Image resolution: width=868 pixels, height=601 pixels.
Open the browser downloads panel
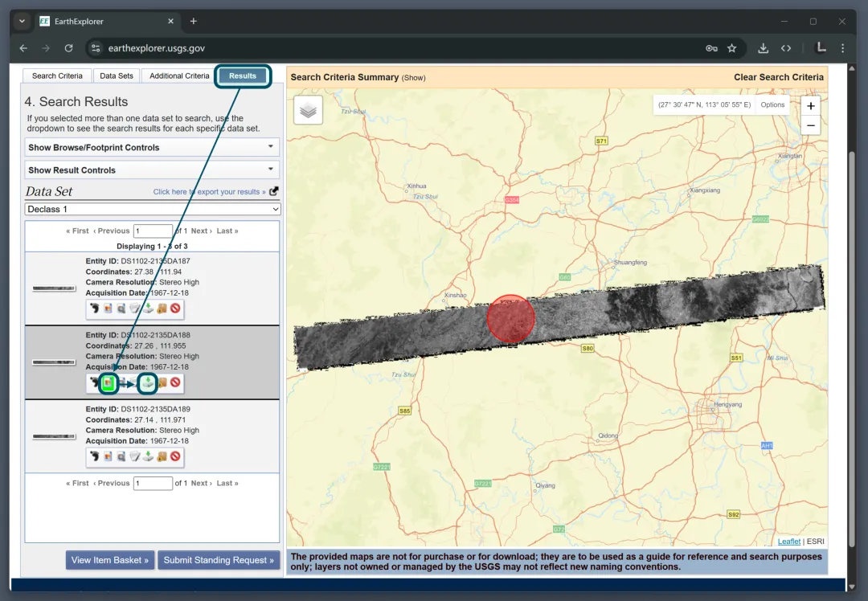coord(763,48)
